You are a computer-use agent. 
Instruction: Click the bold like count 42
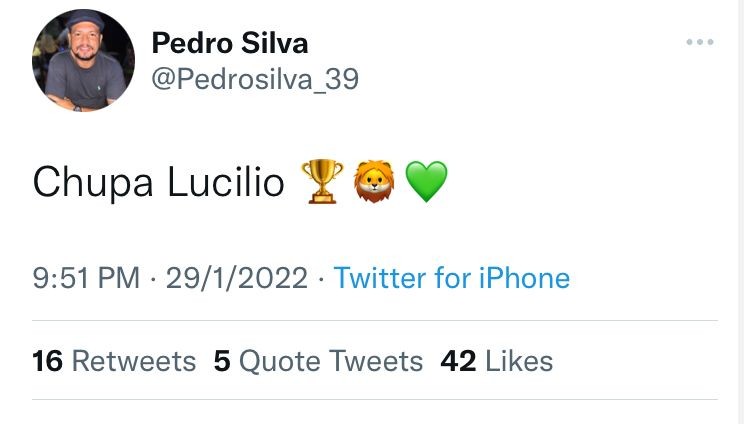pos(458,360)
